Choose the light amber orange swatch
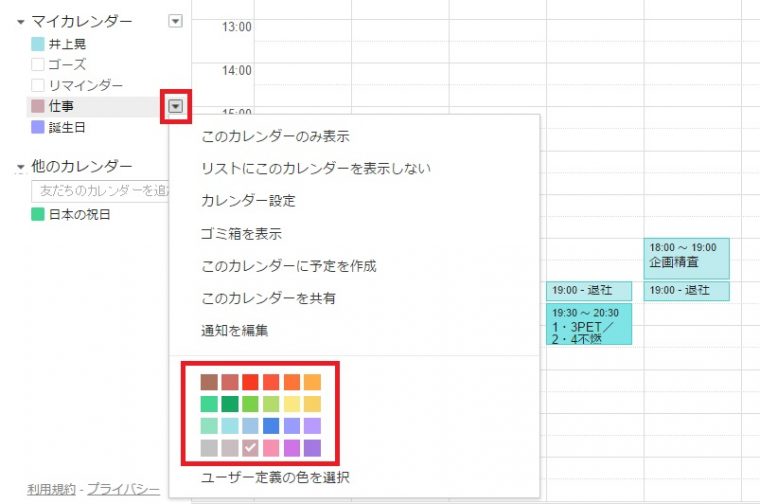Viewport: 760px width, 504px height. click(313, 382)
